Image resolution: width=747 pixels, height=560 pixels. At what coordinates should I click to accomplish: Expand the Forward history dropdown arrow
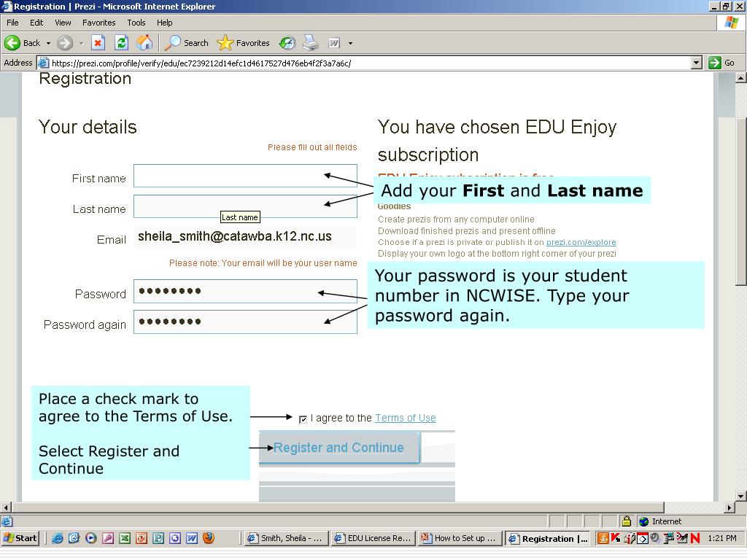[81, 43]
